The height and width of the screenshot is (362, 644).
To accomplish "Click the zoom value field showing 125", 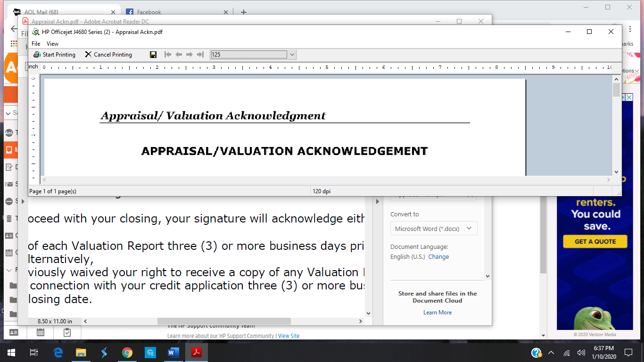I will point(248,55).
